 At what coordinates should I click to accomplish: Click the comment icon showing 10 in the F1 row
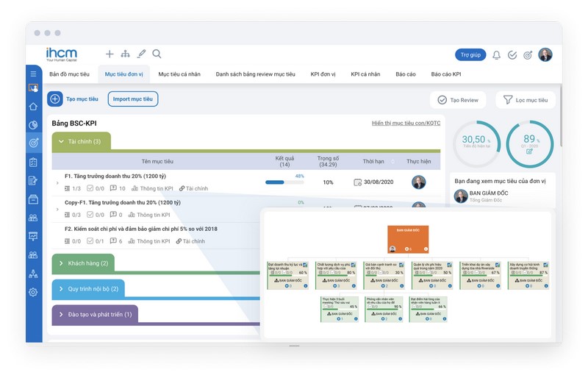tap(113, 188)
